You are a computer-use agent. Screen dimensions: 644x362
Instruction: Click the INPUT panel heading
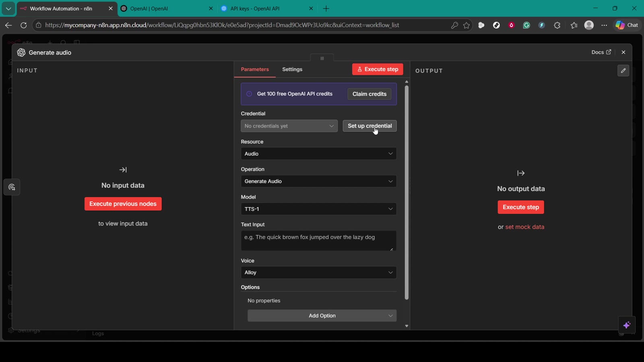(27, 70)
